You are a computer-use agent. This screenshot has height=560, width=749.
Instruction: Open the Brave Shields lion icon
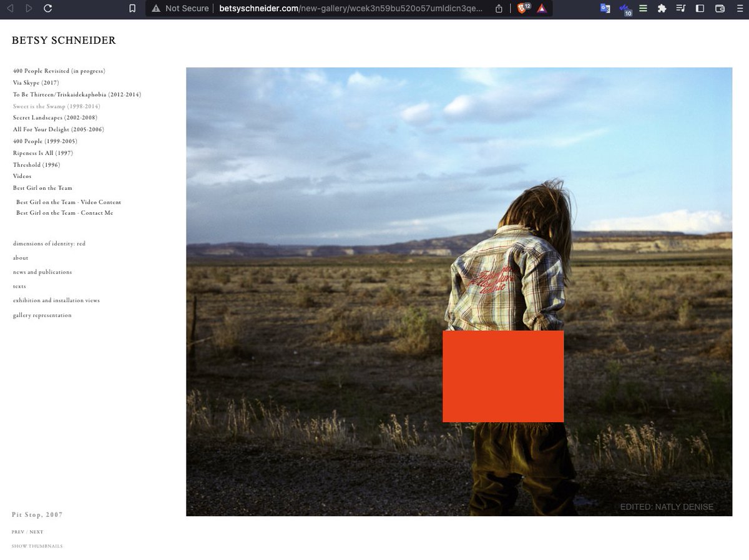522,9
